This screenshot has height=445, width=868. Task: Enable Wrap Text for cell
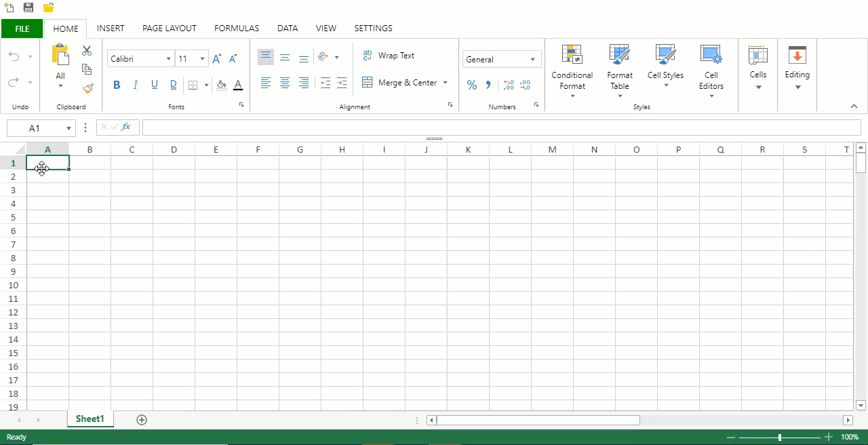pos(388,56)
